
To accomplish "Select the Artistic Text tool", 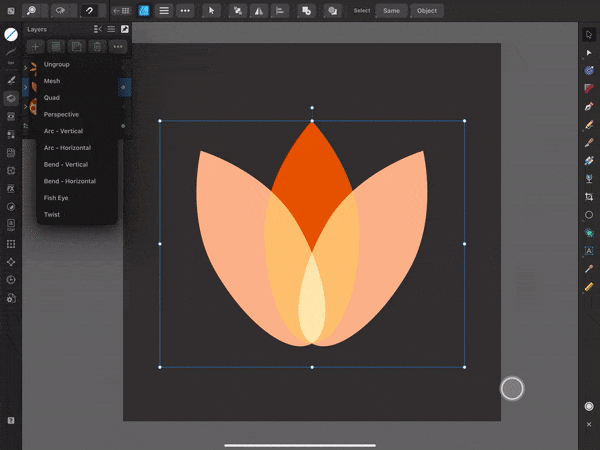I will tap(589, 251).
